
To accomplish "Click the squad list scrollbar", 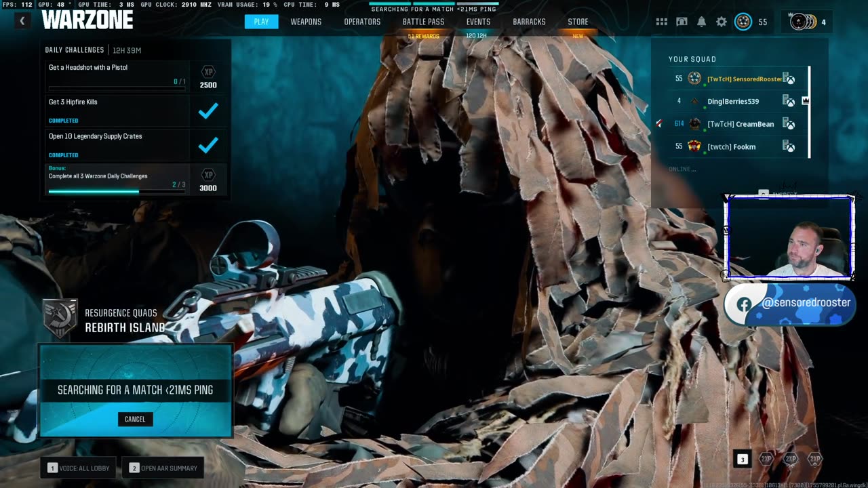I will coord(809,112).
